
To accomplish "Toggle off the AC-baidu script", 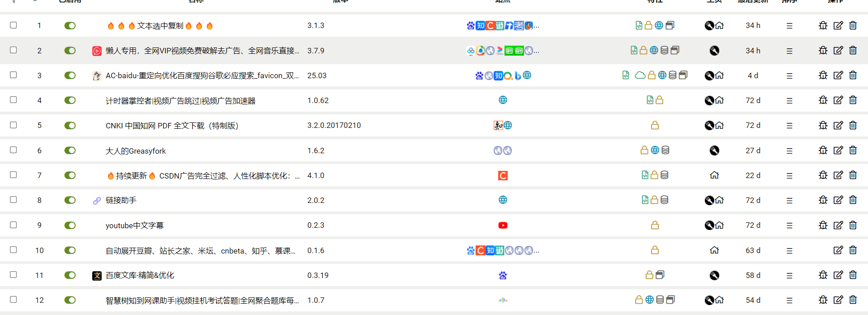I will click(70, 75).
